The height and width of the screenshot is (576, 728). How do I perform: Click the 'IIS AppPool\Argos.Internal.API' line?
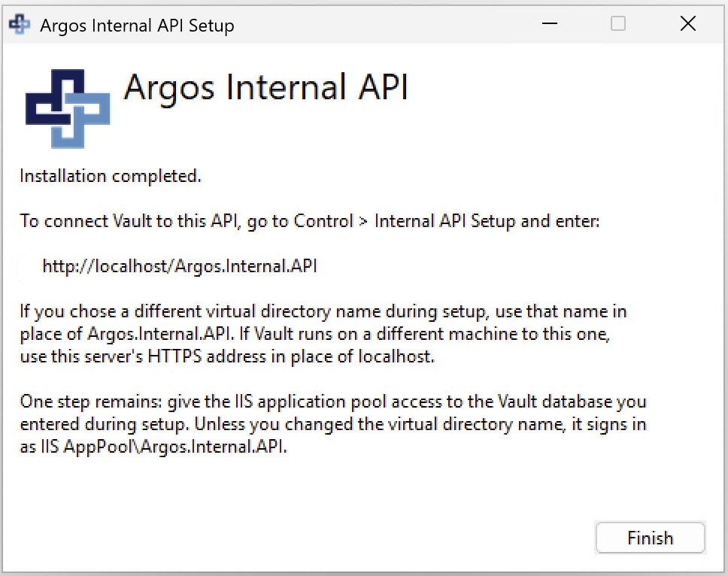pos(153,447)
